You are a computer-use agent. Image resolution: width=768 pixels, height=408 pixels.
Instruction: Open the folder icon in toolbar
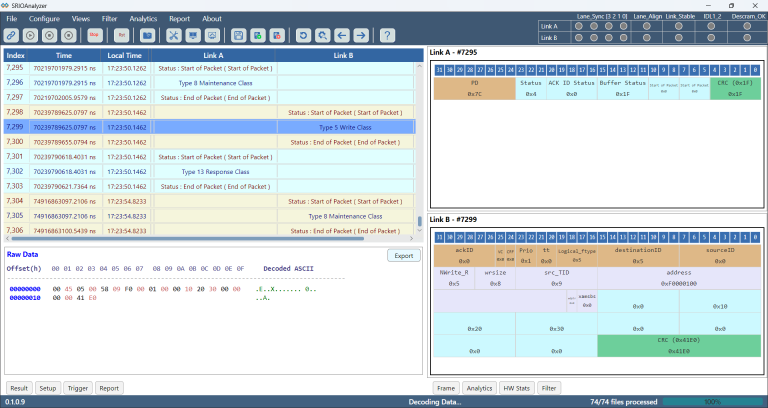click(x=147, y=35)
